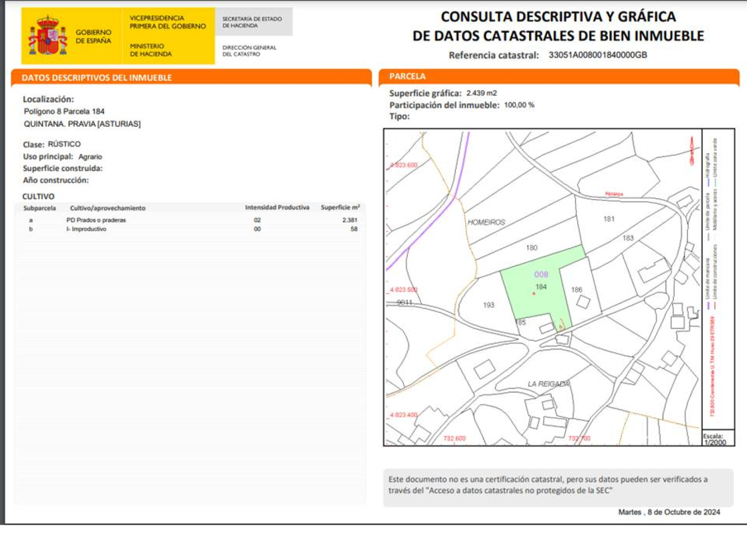Screen dimensions: 747x560
Task: Click the north arrow symbol on the map
Action: [692, 151]
